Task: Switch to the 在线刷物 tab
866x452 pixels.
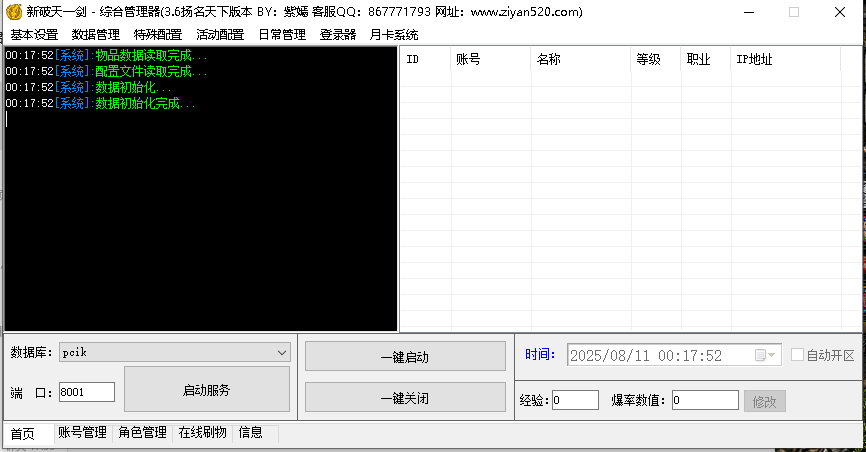Action: 203,433
